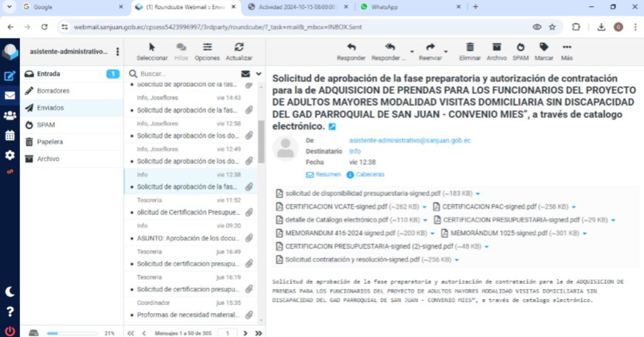Open calendar icon in left sidebar
The width and height of the screenshot is (644, 337).
(x=10, y=135)
